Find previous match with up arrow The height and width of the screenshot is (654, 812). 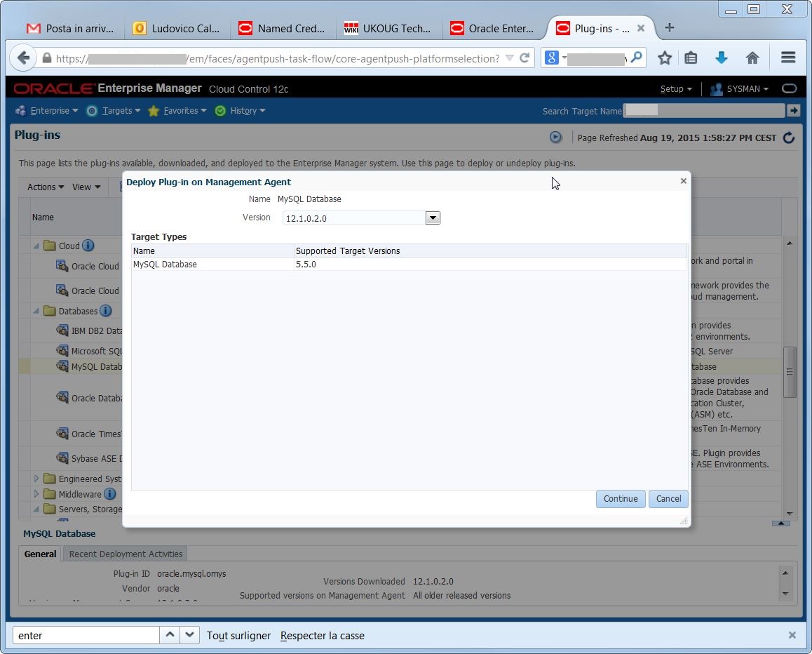pos(169,635)
